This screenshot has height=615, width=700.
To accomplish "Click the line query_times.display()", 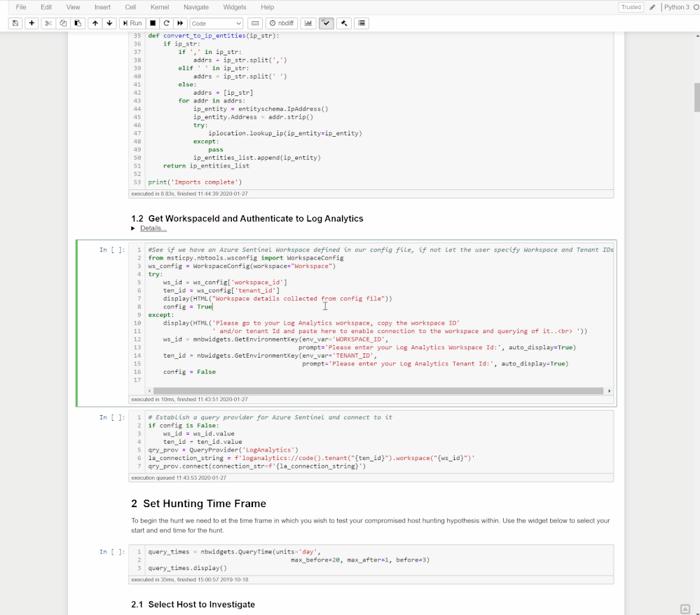I will pyautogui.click(x=188, y=568).
